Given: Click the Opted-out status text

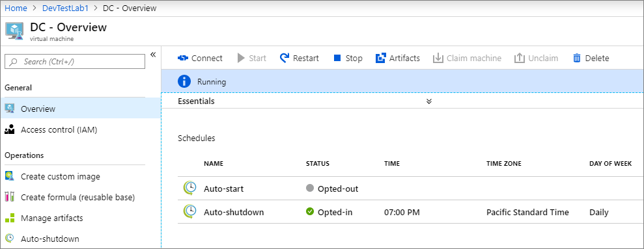Looking at the screenshot, I should pos(338,189).
